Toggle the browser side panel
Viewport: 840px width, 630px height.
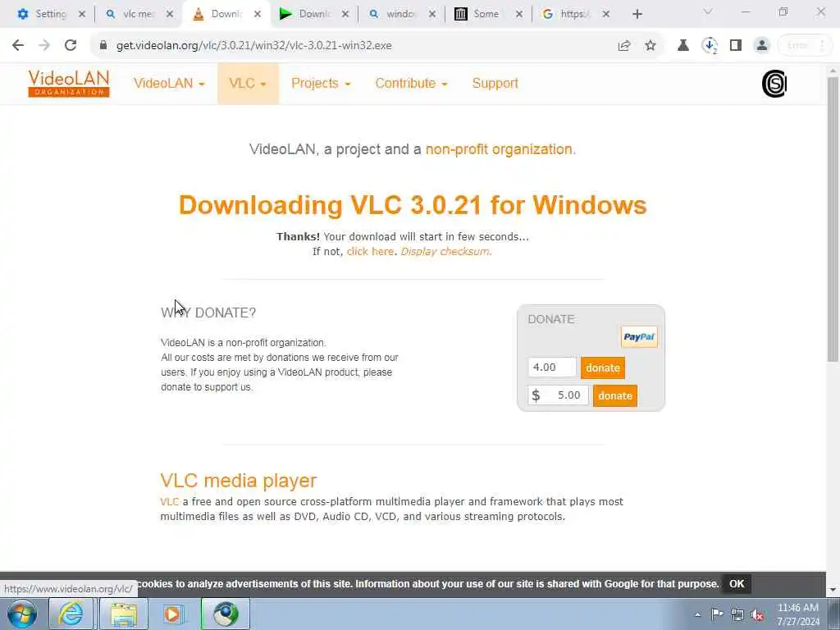point(736,46)
